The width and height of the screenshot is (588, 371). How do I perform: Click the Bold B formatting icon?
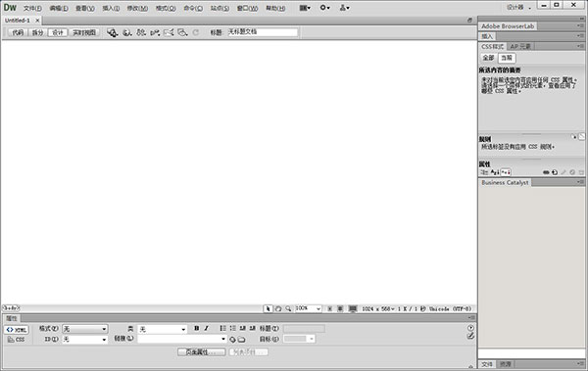point(197,328)
